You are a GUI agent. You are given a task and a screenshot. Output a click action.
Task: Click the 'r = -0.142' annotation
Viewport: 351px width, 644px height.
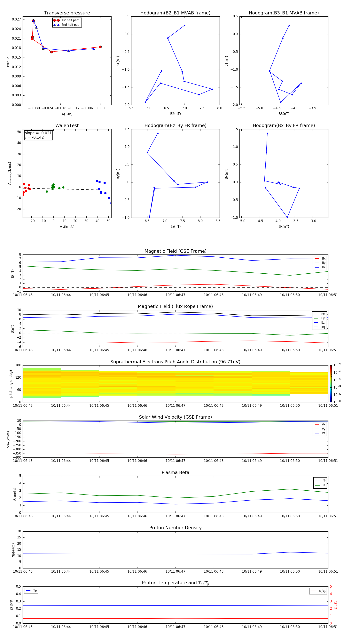pyautogui.click(x=35, y=137)
